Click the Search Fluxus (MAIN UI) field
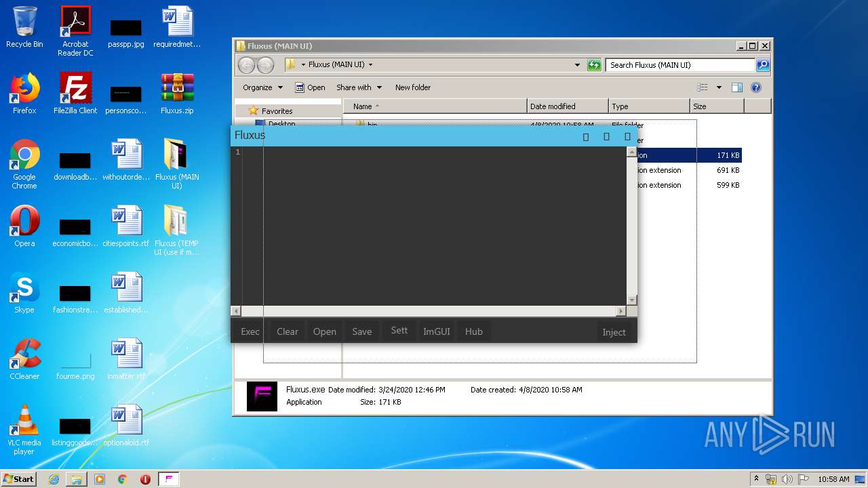Viewport: 868px width, 488px height. (680, 65)
